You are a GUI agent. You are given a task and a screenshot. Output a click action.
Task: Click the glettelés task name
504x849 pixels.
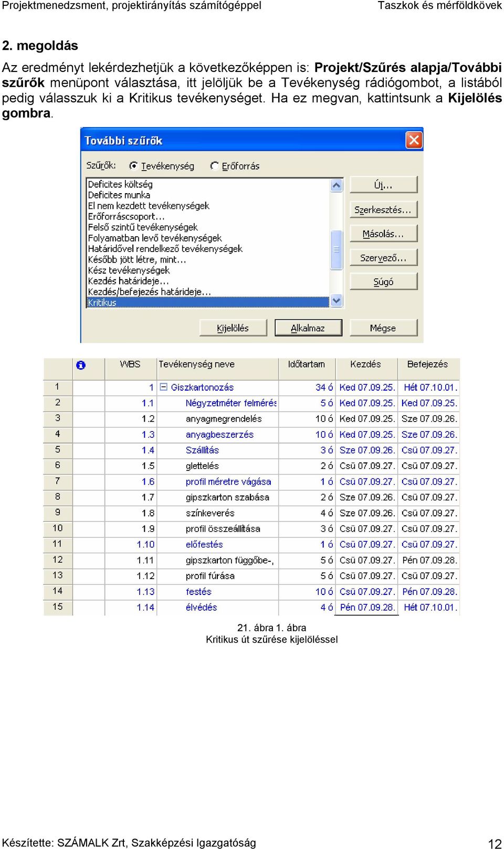pyautogui.click(x=202, y=466)
